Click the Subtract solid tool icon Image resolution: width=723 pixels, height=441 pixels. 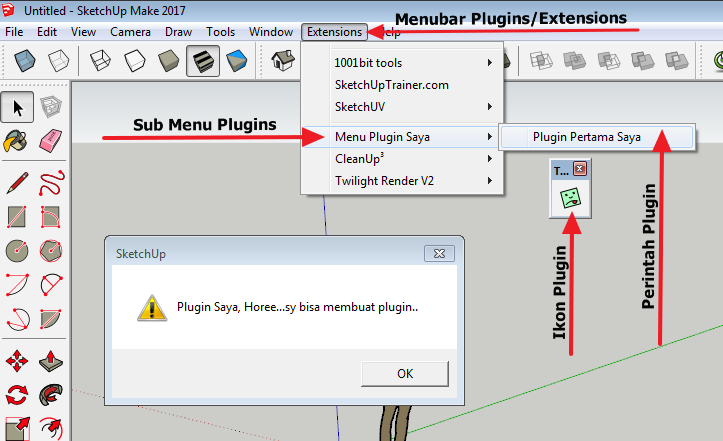(609, 60)
